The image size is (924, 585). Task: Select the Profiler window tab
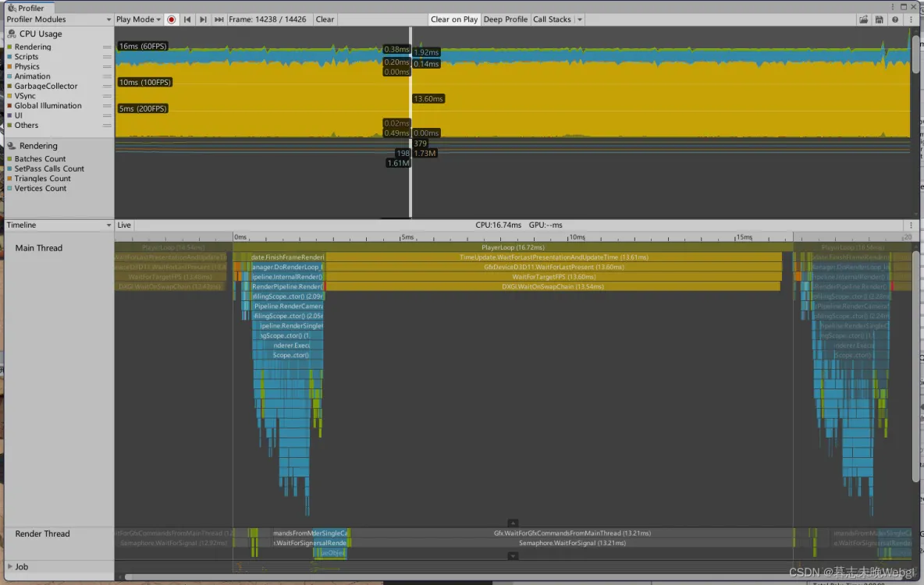pyautogui.click(x=29, y=8)
